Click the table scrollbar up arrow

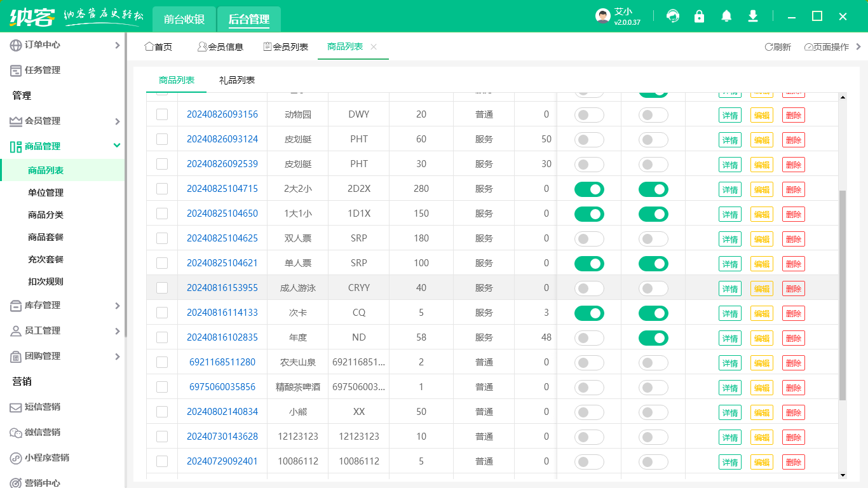(843, 97)
